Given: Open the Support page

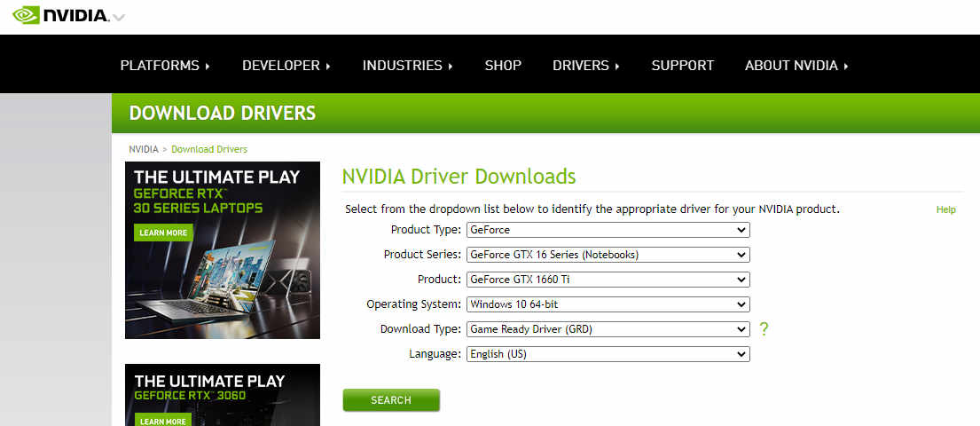Looking at the screenshot, I should point(683,65).
